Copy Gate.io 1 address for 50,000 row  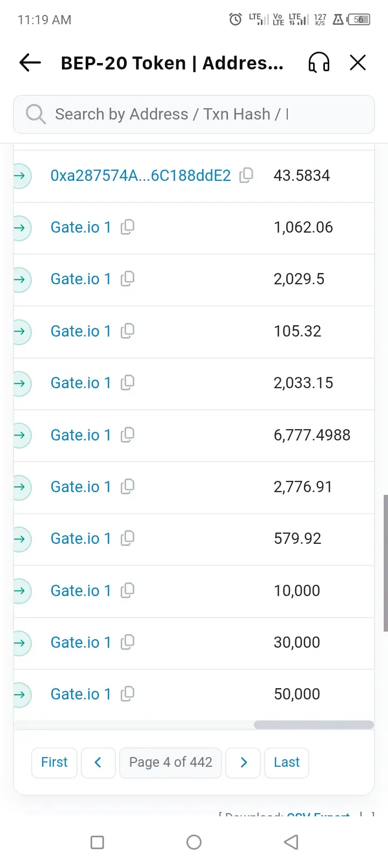128,694
